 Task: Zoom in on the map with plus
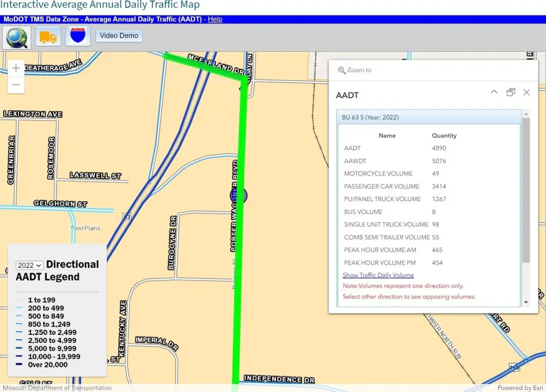click(x=16, y=68)
